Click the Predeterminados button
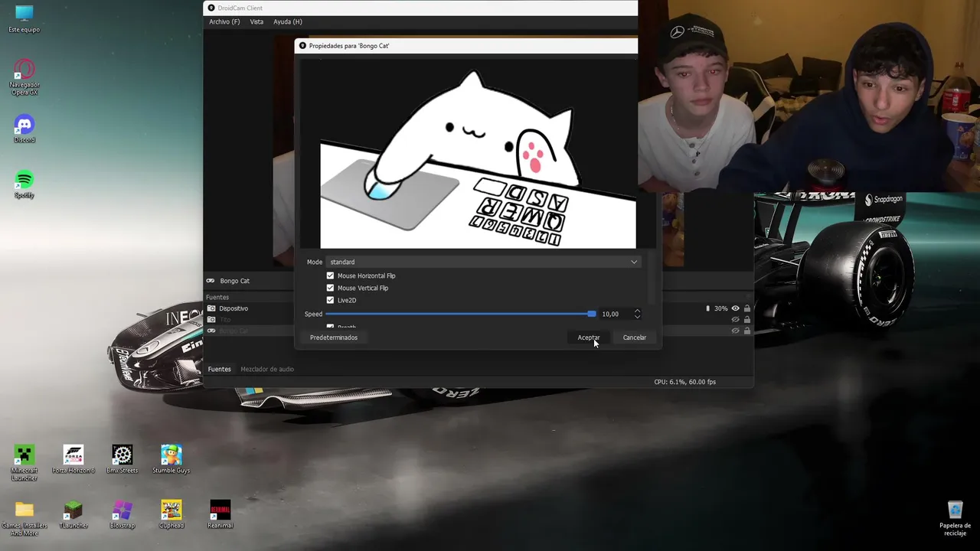The width and height of the screenshot is (980, 551). pyautogui.click(x=334, y=337)
